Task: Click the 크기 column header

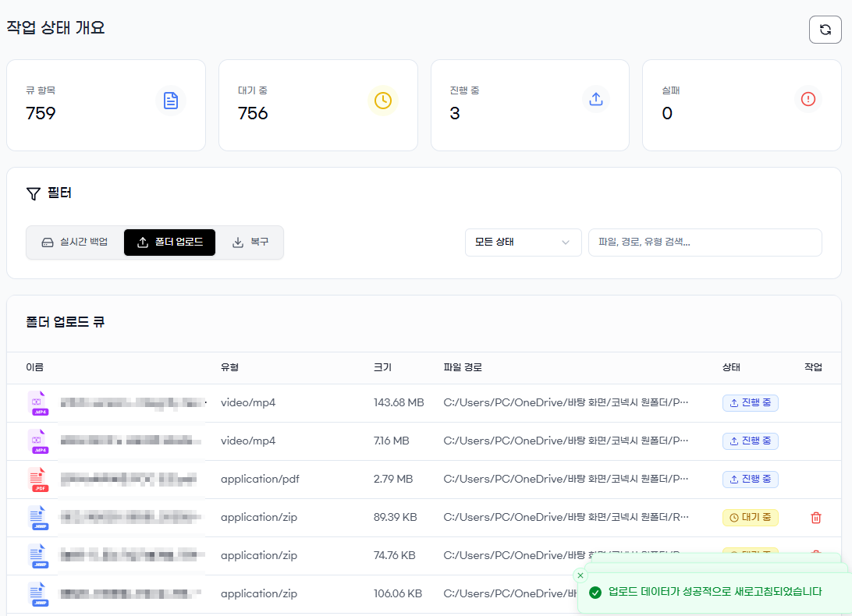Action: [x=382, y=367]
